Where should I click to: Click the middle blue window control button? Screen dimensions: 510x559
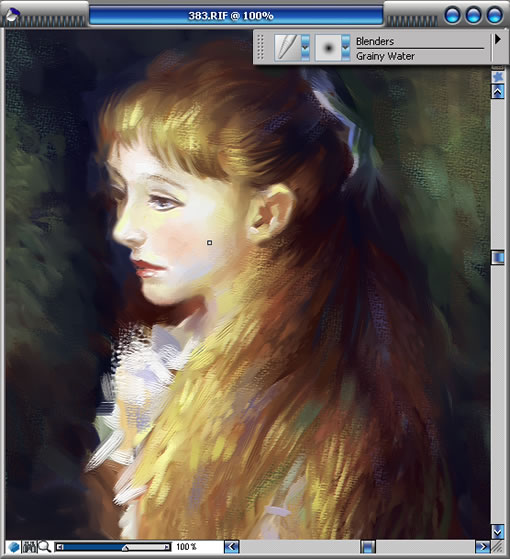pos(473,16)
